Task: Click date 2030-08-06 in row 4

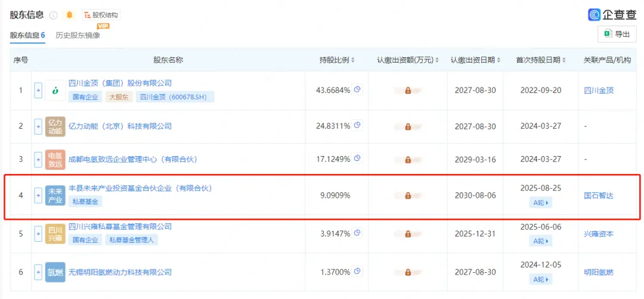Action: [475, 195]
